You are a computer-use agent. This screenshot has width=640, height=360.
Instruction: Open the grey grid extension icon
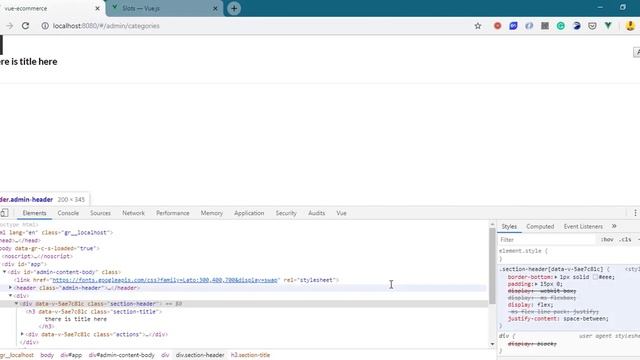[545, 26]
